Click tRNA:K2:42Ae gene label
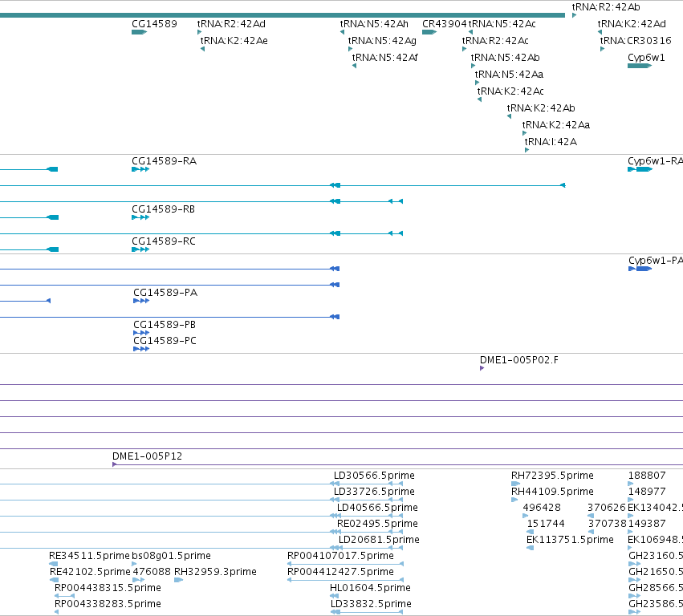Viewport: 683px width, 616px height. click(x=234, y=41)
